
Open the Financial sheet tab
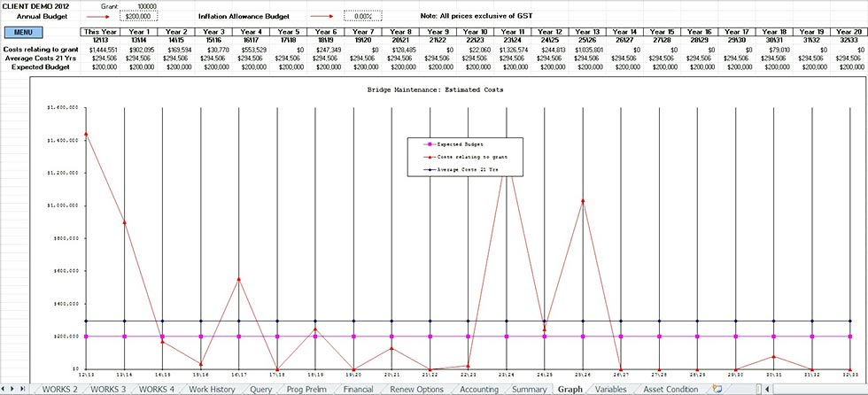click(358, 388)
